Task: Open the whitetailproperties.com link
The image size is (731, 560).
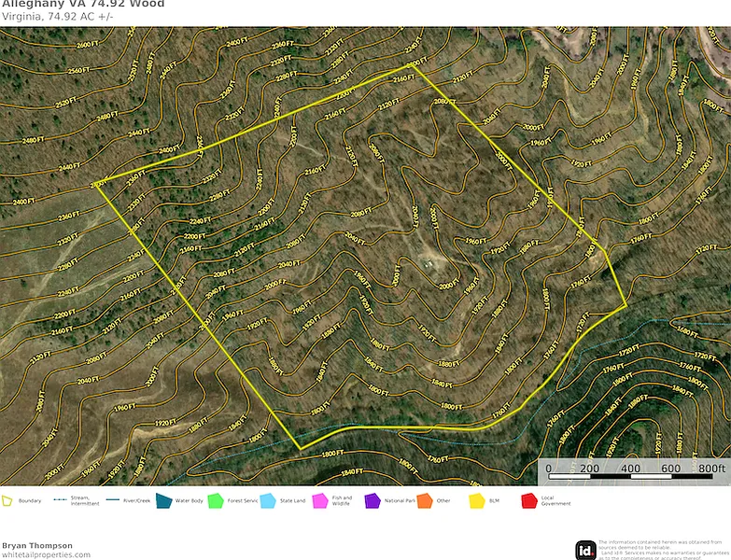Action: (x=46, y=554)
